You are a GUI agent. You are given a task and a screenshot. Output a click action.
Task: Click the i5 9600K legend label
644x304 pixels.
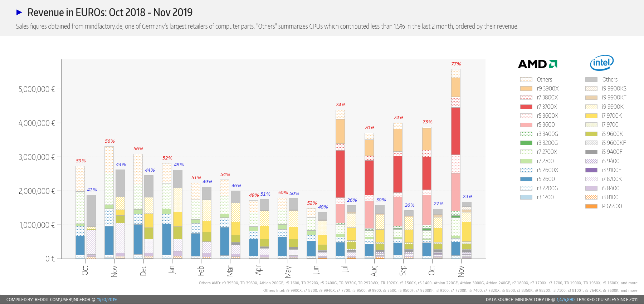coord(612,134)
